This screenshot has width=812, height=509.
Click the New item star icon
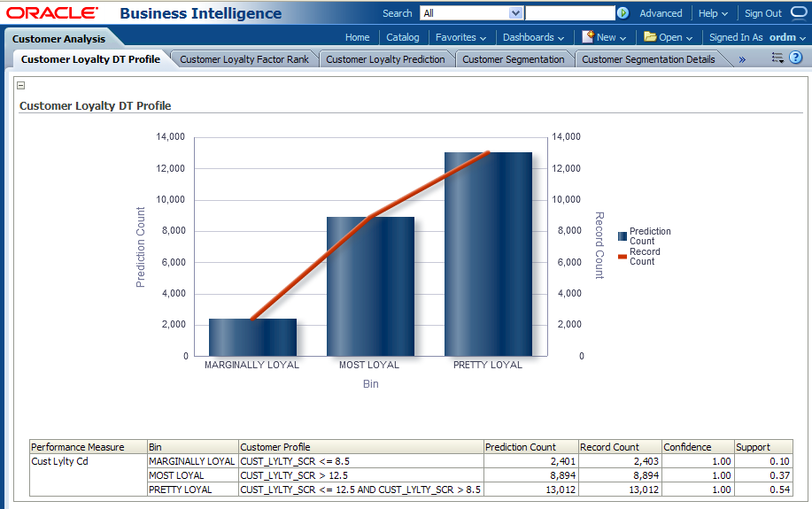pos(588,37)
